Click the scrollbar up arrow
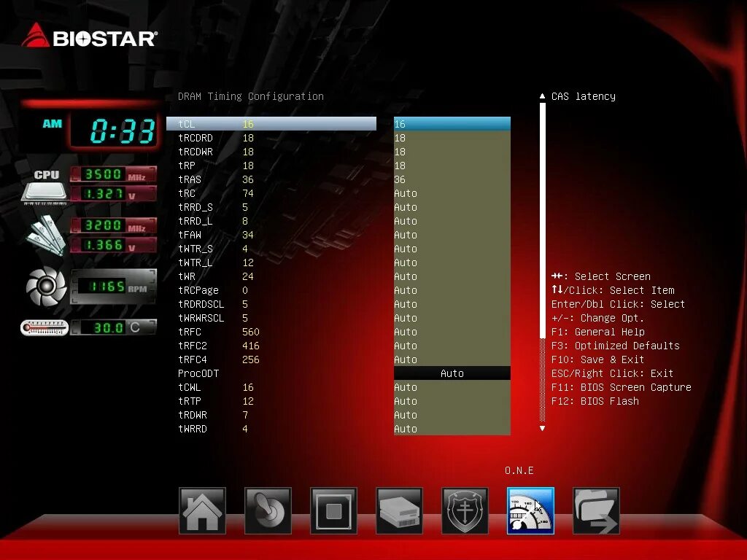 (542, 96)
